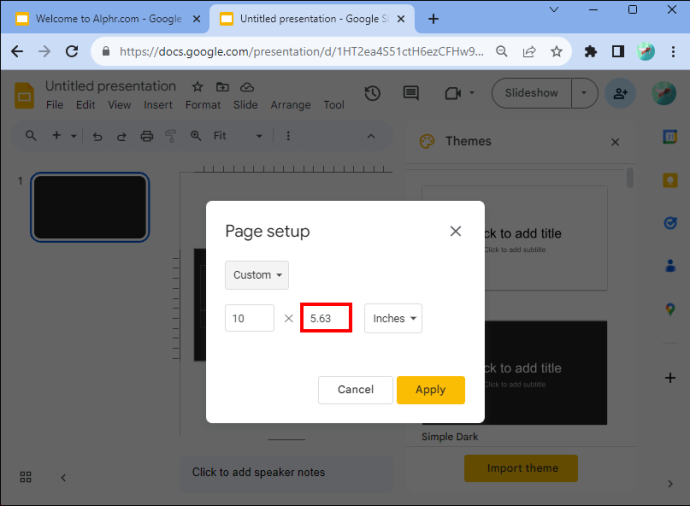Image resolution: width=690 pixels, height=506 pixels.
Task: Click the print icon in toolbar
Action: [x=147, y=136]
